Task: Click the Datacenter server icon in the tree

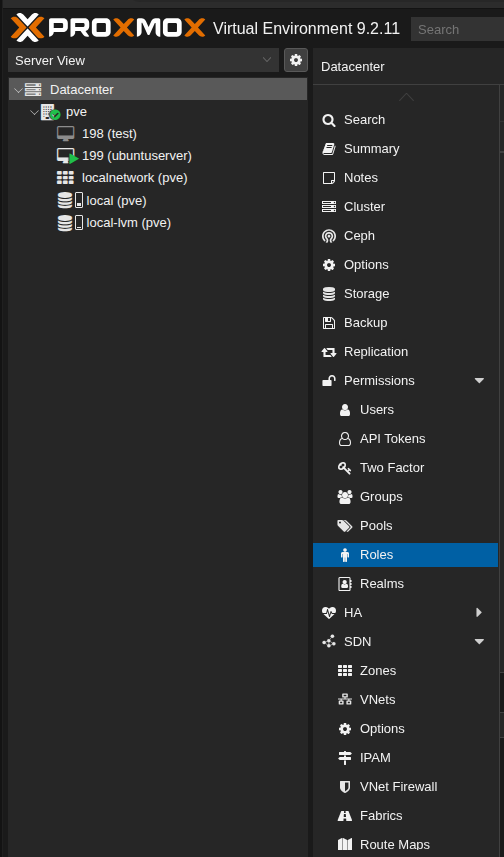Action: pos(33,90)
